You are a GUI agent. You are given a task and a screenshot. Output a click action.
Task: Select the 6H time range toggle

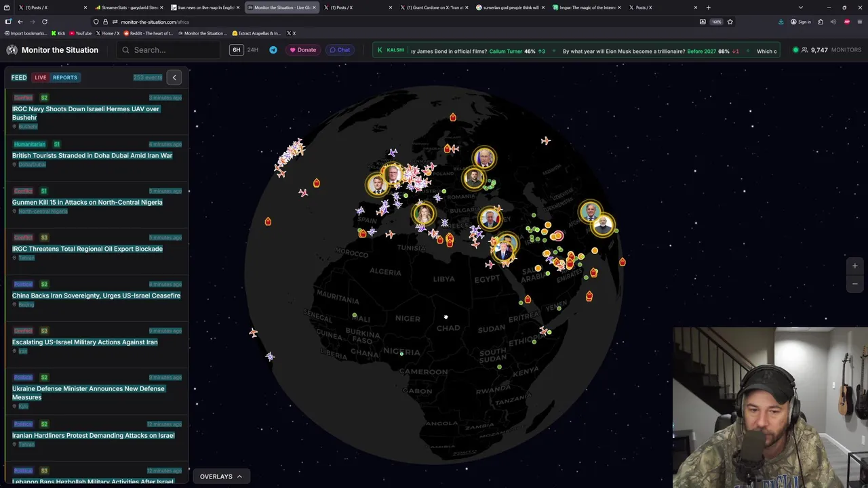[236, 50]
